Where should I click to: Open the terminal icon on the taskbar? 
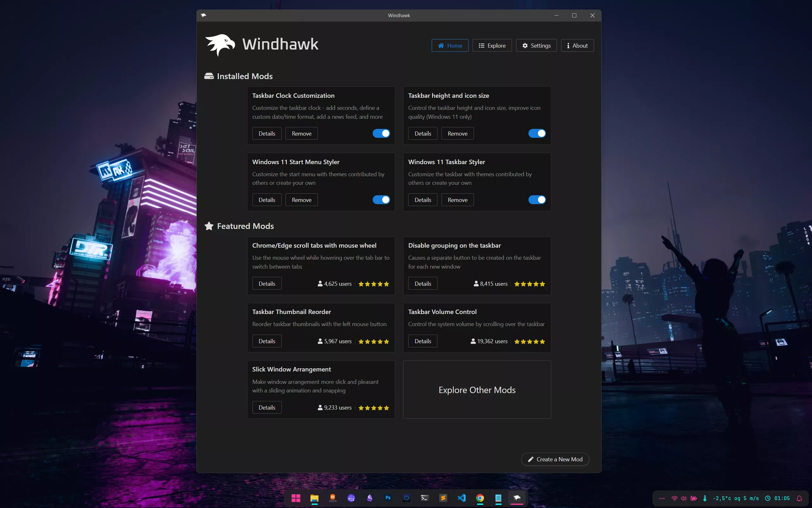424,498
